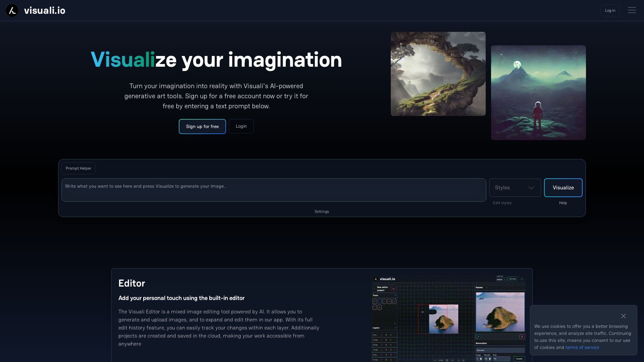
Task: Click inside the image prompt text field
Action: pyautogui.click(x=273, y=190)
